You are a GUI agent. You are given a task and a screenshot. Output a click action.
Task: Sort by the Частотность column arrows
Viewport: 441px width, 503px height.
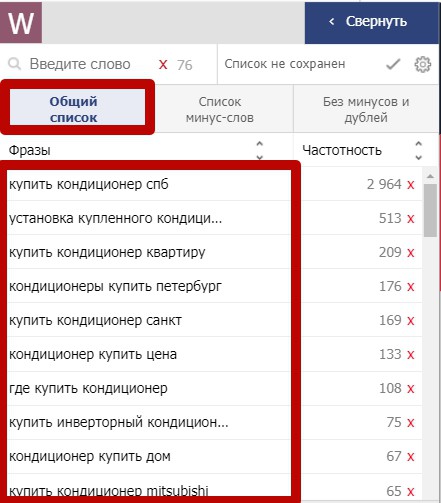[418, 150]
